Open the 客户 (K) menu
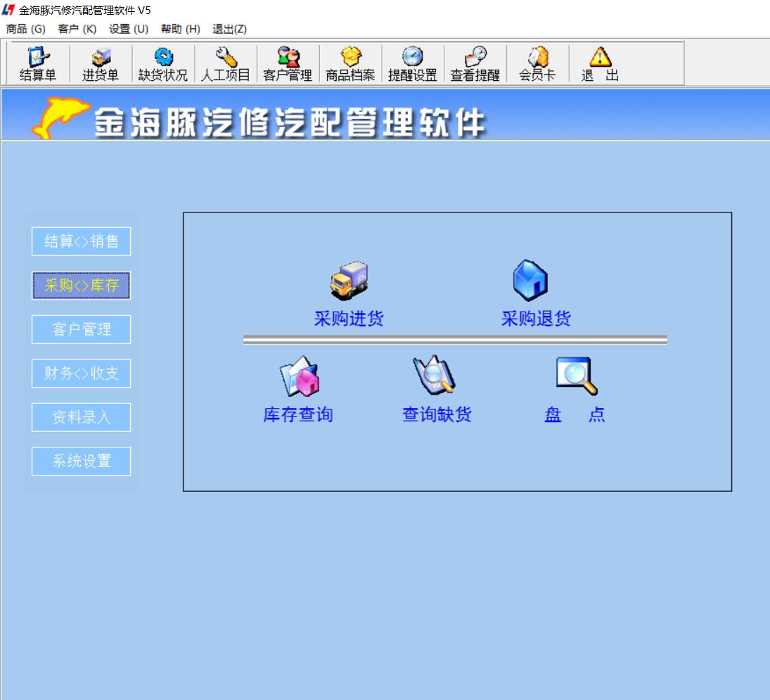 click(x=77, y=29)
